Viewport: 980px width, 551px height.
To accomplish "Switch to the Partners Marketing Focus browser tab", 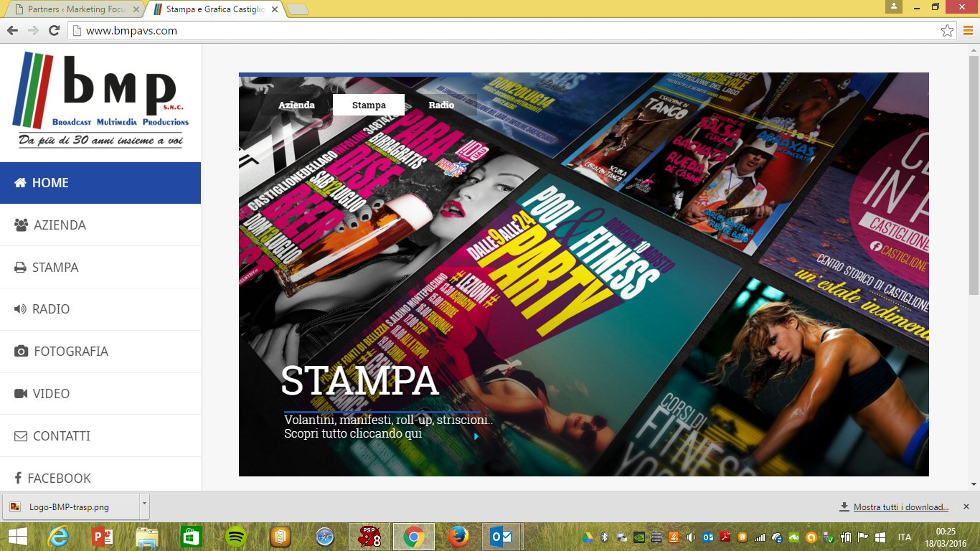I will 75,10.
